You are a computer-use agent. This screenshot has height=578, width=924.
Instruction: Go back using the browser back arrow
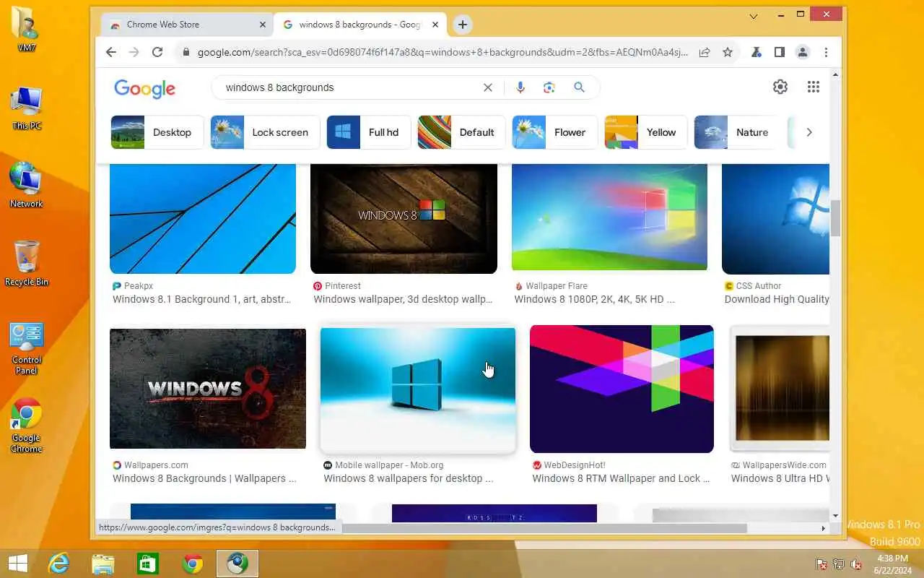tap(110, 52)
